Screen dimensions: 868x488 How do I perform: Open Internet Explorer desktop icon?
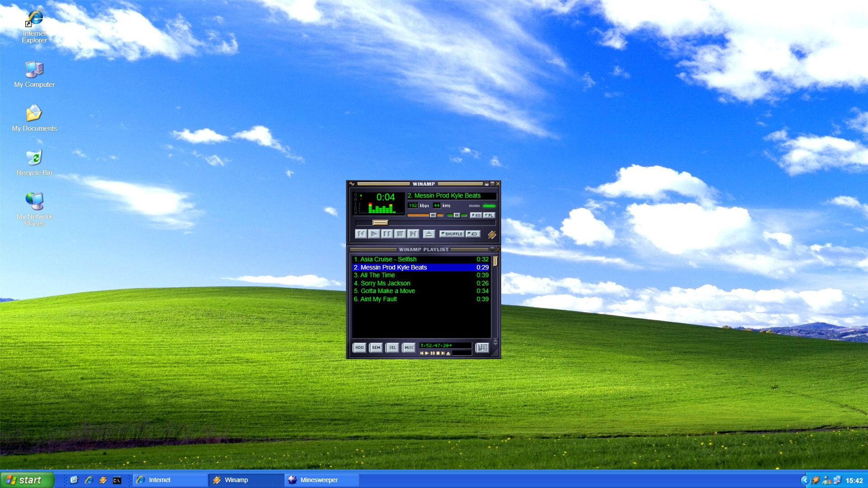click(34, 26)
